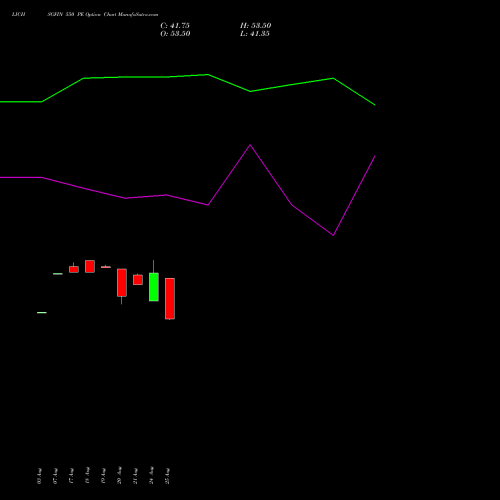Select the 24 Aug date label
Viewport: 500px width, 500px height.
point(151,476)
